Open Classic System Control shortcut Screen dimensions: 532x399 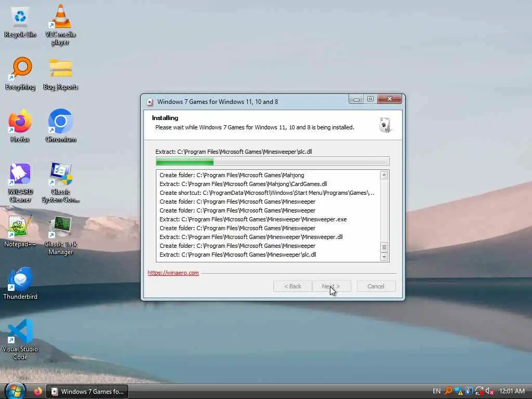60,182
